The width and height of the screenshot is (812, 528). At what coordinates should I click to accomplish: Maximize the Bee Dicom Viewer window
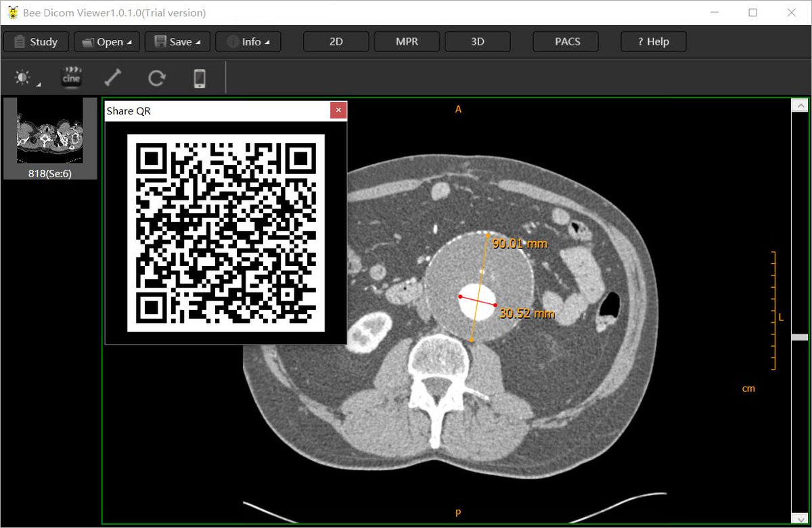coord(752,13)
